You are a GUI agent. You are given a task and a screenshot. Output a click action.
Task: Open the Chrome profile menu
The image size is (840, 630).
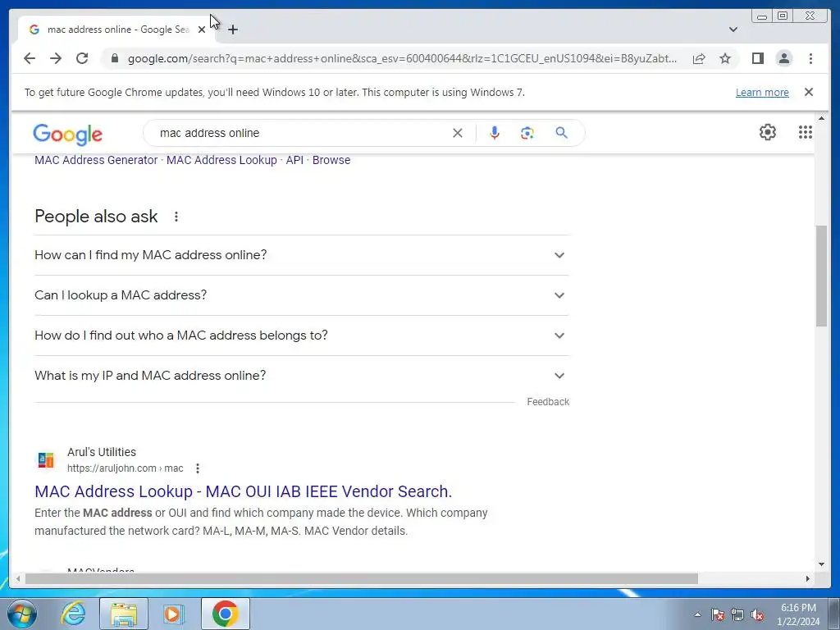(784, 58)
